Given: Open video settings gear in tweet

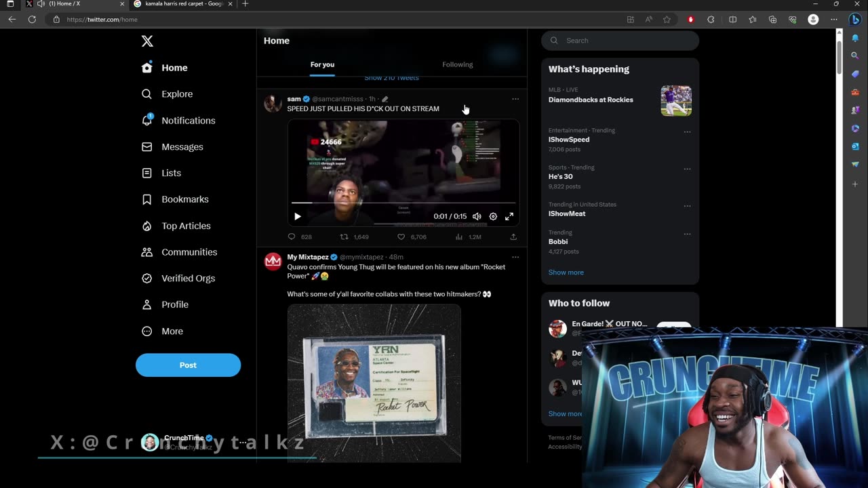Looking at the screenshot, I should coord(493,216).
